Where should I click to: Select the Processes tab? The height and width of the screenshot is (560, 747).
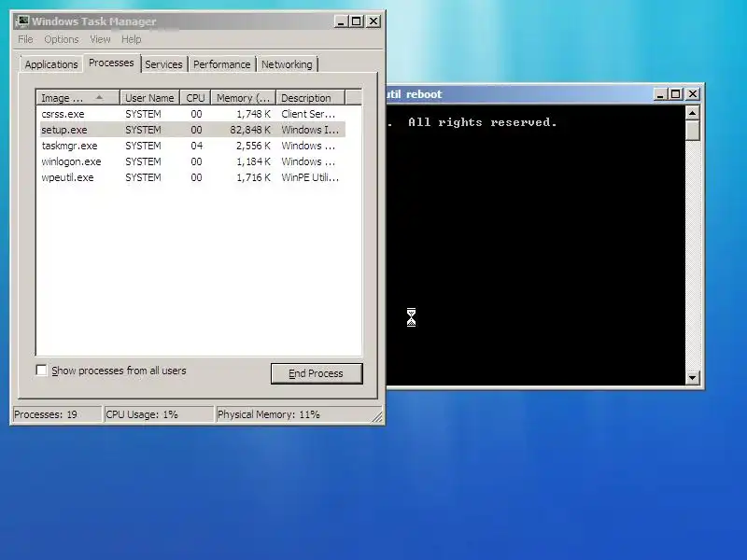point(111,63)
